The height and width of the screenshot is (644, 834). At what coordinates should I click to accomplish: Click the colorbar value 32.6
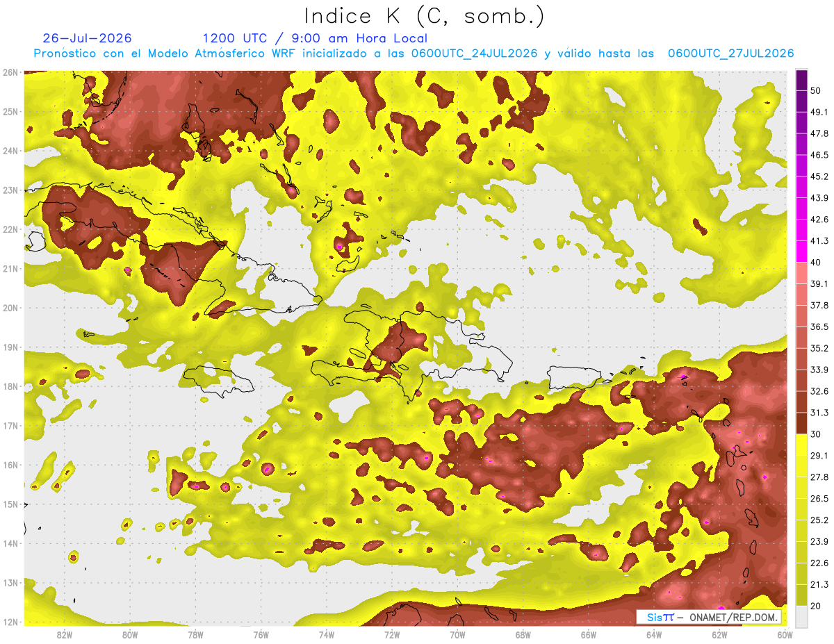coord(819,391)
